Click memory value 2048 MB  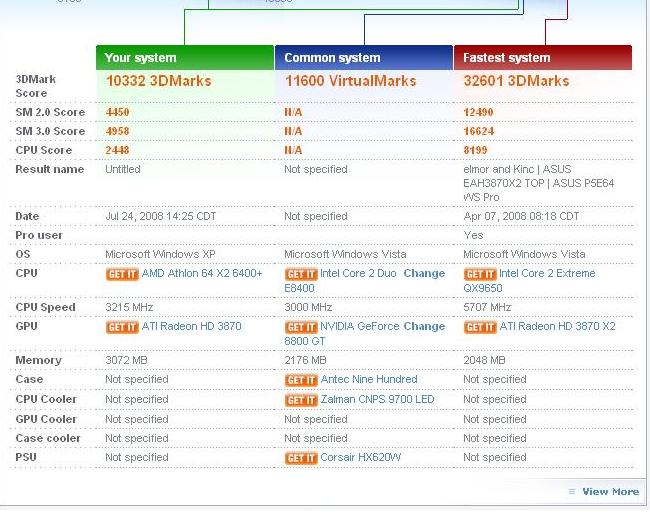coord(484,360)
